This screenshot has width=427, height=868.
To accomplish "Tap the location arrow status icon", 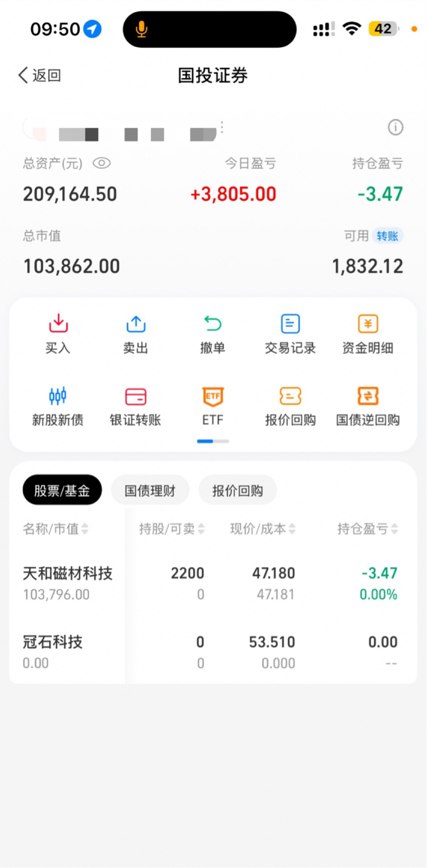I will point(93,29).
